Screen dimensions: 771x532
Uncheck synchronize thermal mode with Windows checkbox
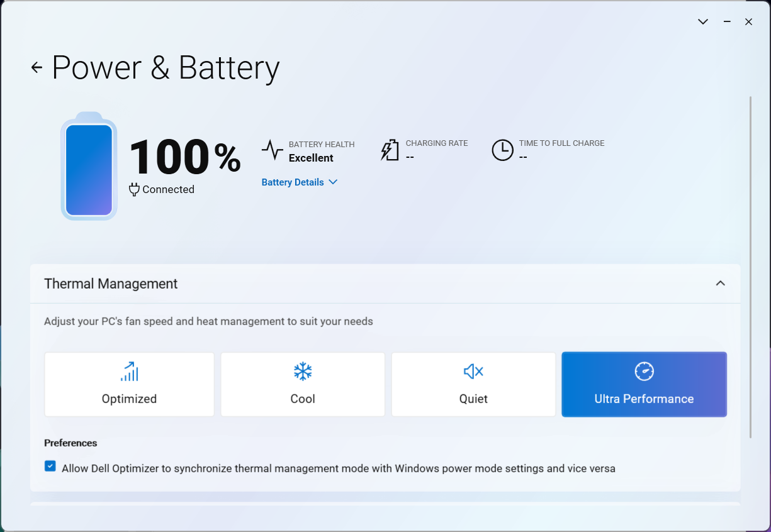tap(50, 467)
